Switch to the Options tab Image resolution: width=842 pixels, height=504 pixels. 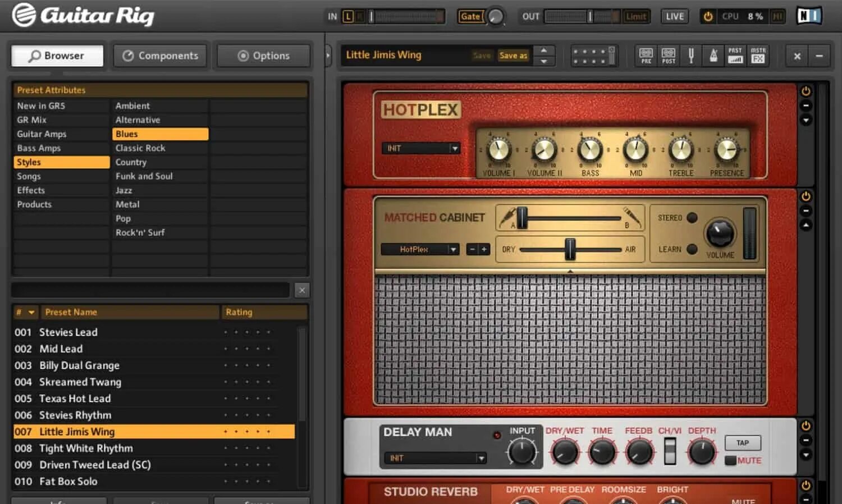pos(263,56)
